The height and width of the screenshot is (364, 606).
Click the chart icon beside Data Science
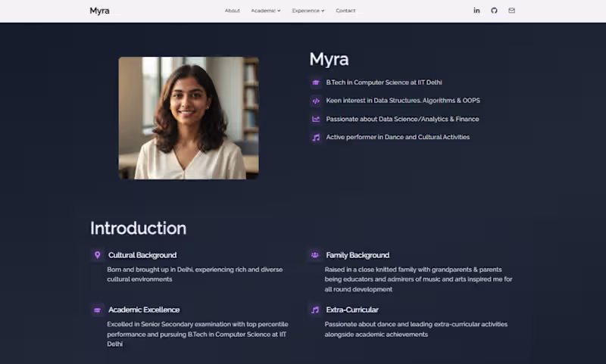pos(316,119)
